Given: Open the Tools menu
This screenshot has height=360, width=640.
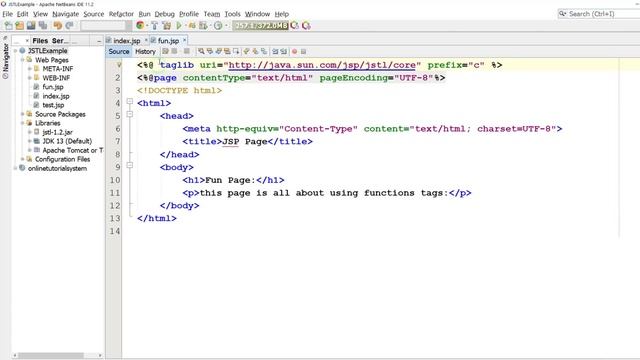Looking at the screenshot, I should tap(232, 14).
